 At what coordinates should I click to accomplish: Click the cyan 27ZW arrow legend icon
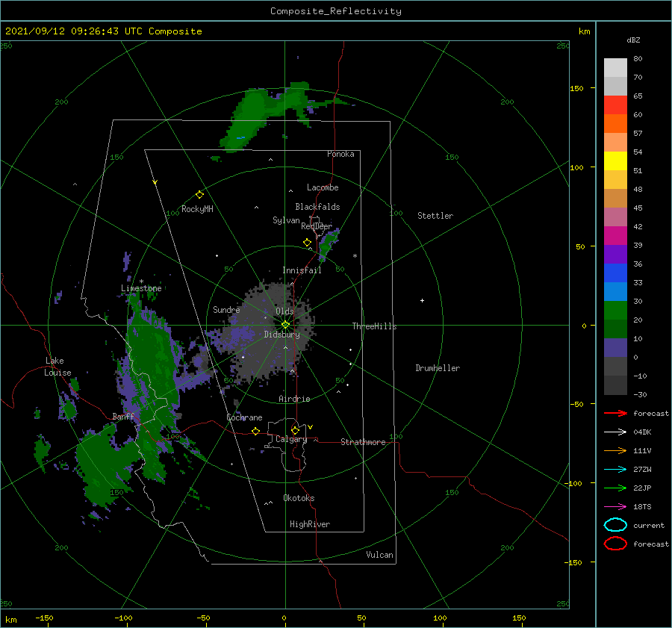pyautogui.click(x=615, y=470)
